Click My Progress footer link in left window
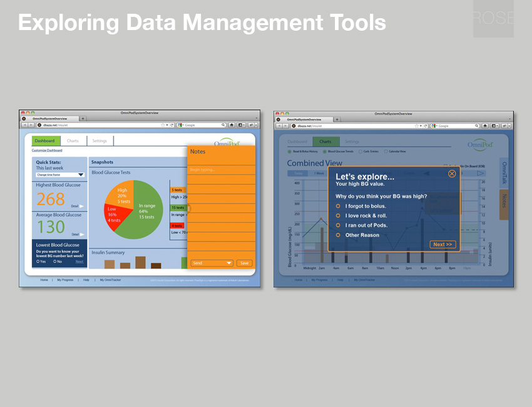 pyautogui.click(x=65, y=280)
